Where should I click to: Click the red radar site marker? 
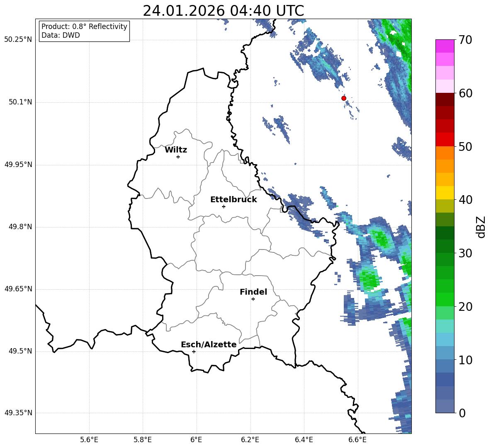pos(343,98)
